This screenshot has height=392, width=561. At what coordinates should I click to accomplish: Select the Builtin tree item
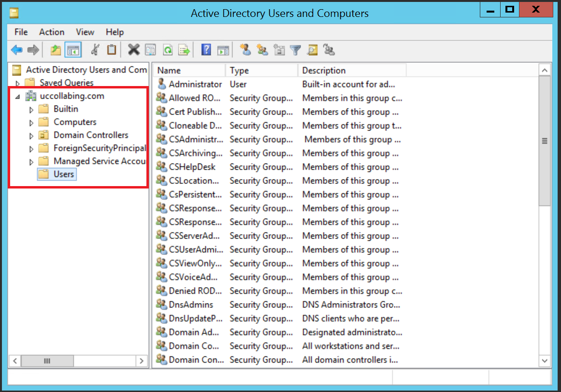point(66,109)
